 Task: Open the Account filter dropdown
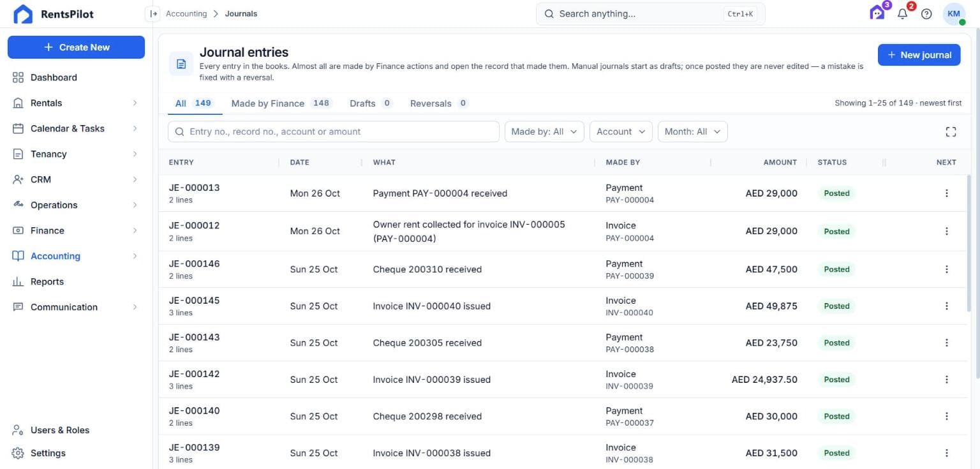pos(621,131)
